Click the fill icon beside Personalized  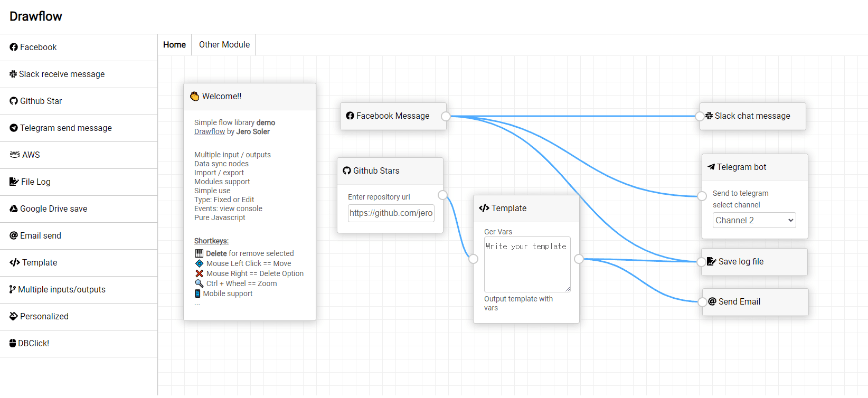tap(14, 316)
